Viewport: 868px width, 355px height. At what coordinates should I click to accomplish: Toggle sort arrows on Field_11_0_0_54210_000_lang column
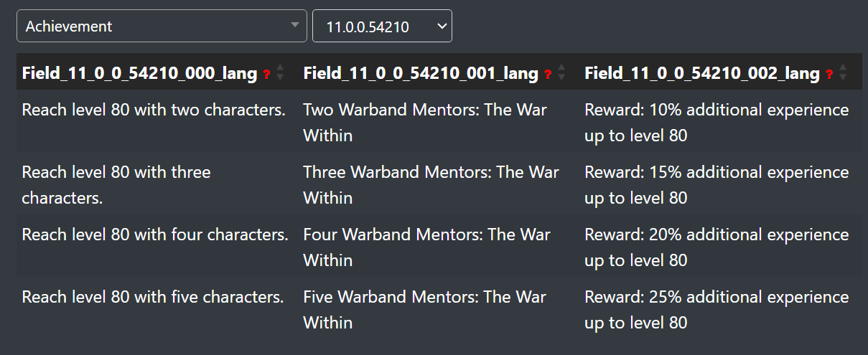tap(280, 72)
